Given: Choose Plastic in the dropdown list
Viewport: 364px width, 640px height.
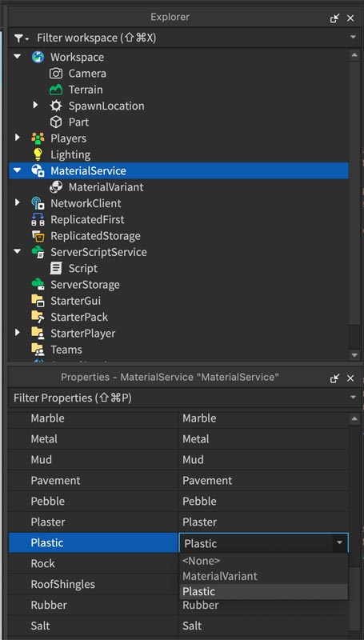Looking at the screenshot, I should point(264,591).
